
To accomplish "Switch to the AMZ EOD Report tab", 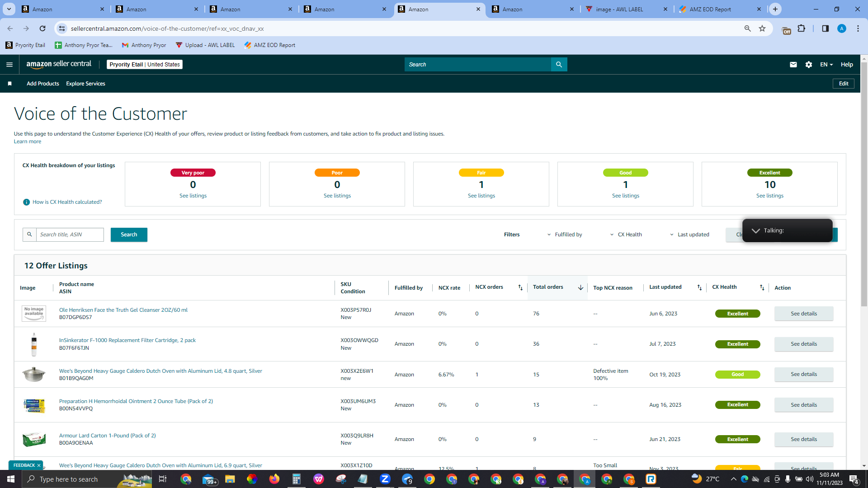I will [719, 9].
